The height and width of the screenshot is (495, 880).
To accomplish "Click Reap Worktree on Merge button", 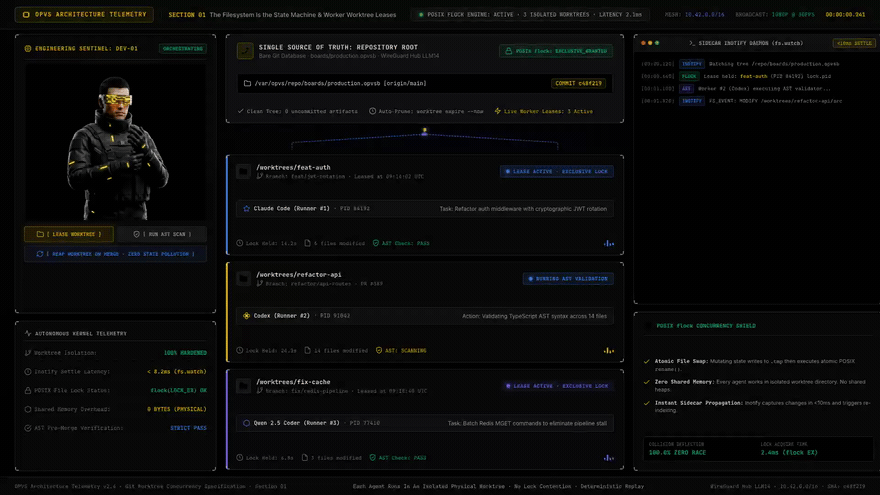I will [115, 254].
